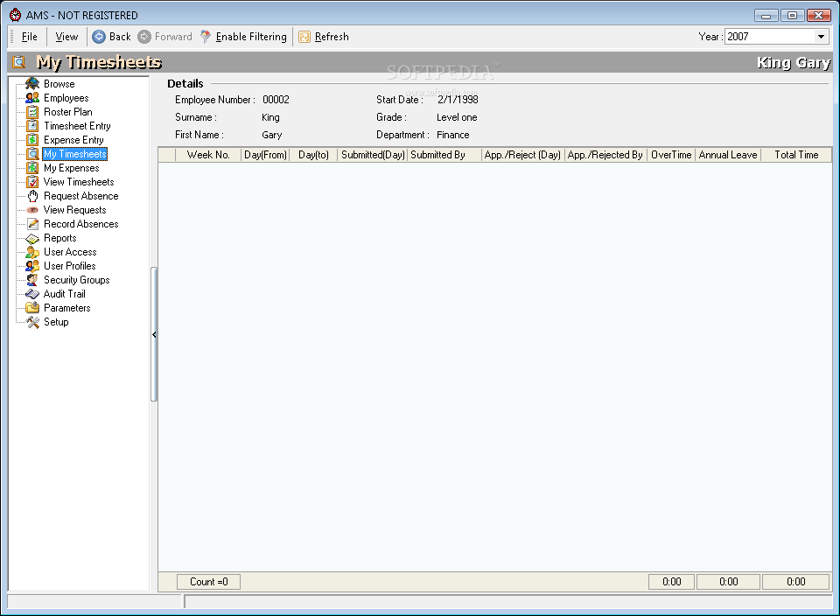Screen dimensions: 840x616
Task: Sort by App./Reject (Day) column header
Action: 523,155
